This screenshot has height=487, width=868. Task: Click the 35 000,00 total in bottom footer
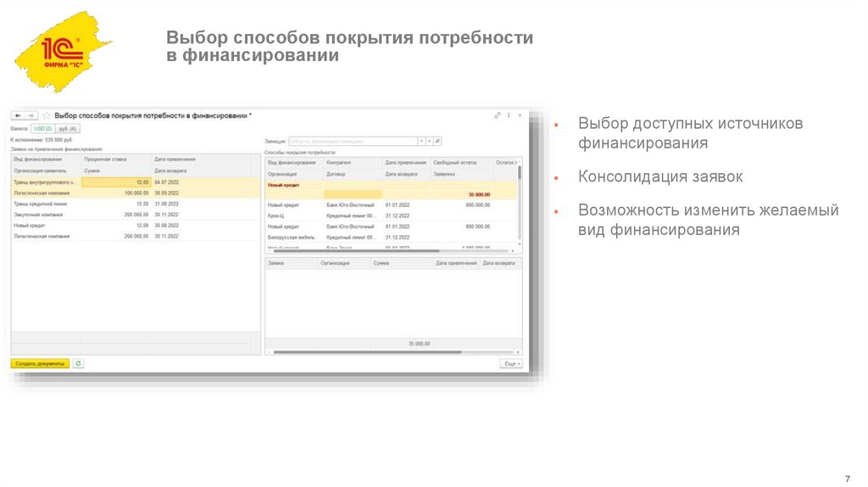(x=419, y=344)
